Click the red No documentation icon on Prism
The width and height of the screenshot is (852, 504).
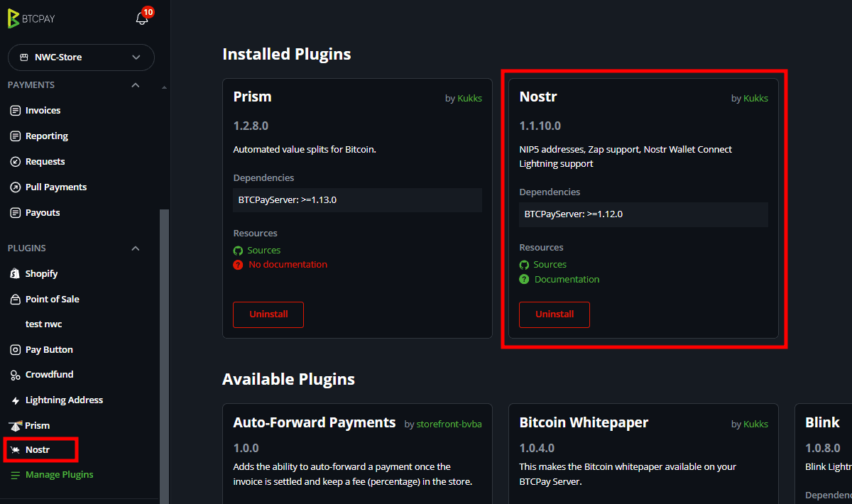point(239,265)
